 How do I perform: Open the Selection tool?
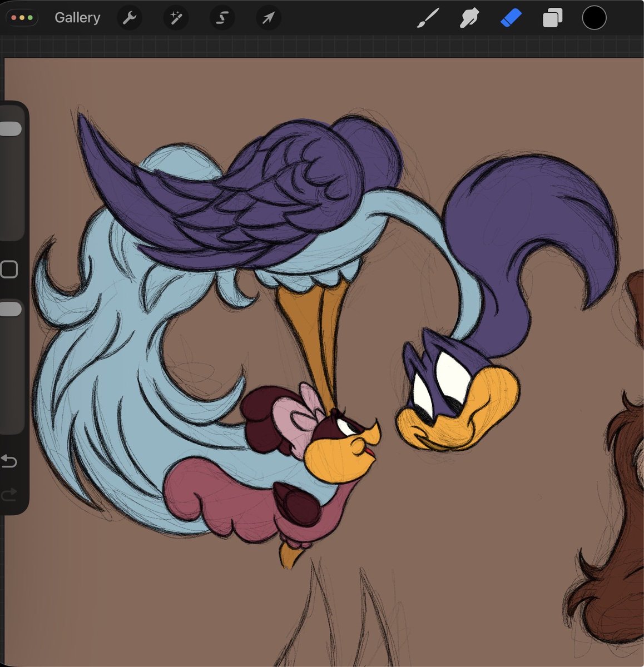click(x=222, y=18)
